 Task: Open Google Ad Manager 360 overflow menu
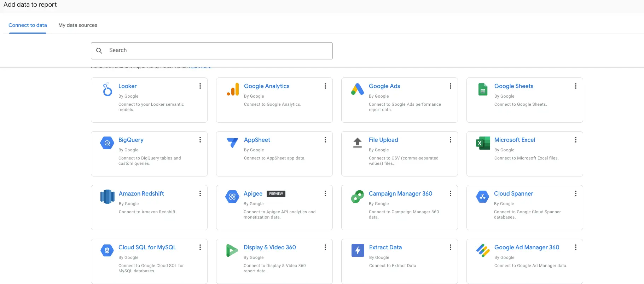[x=576, y=247]
